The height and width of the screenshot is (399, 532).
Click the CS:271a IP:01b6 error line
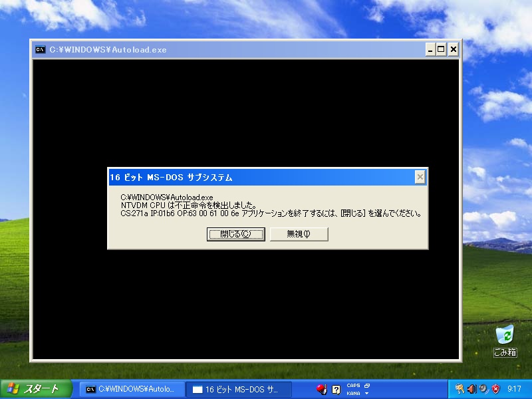[x=271, y=213]
